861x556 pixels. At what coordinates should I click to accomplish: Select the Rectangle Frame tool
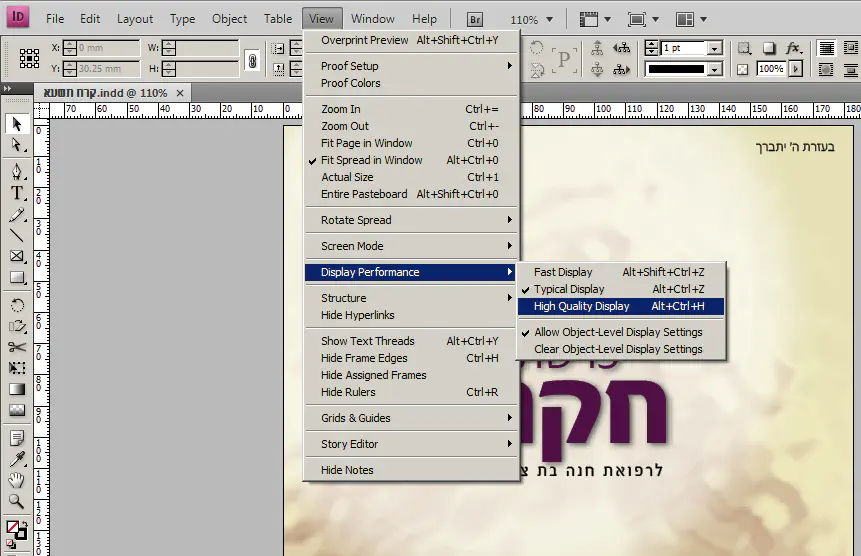tap(17, 256)
